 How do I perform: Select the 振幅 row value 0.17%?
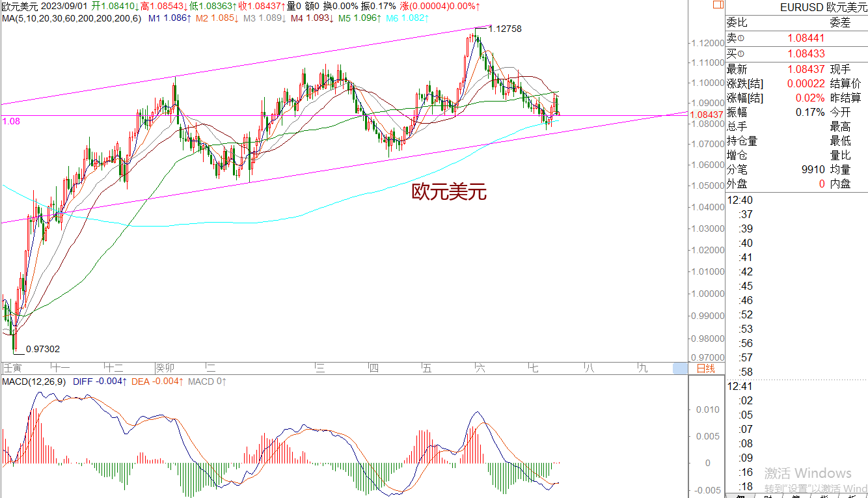[811, 112]
